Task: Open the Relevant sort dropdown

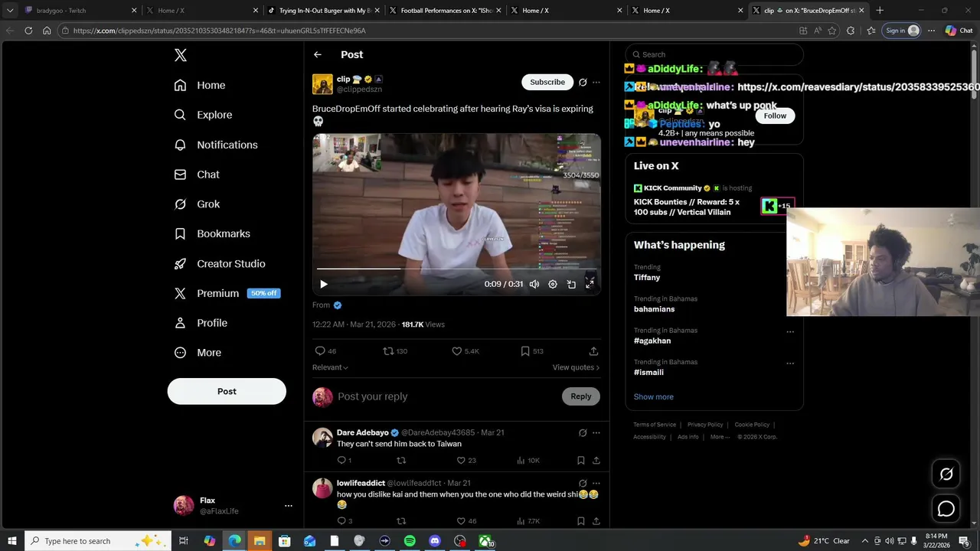Action: pos(330,367)
